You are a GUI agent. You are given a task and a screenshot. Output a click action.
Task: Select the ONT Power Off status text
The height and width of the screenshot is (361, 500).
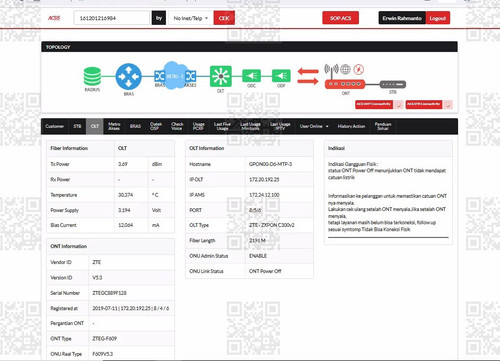coord(265,271)
